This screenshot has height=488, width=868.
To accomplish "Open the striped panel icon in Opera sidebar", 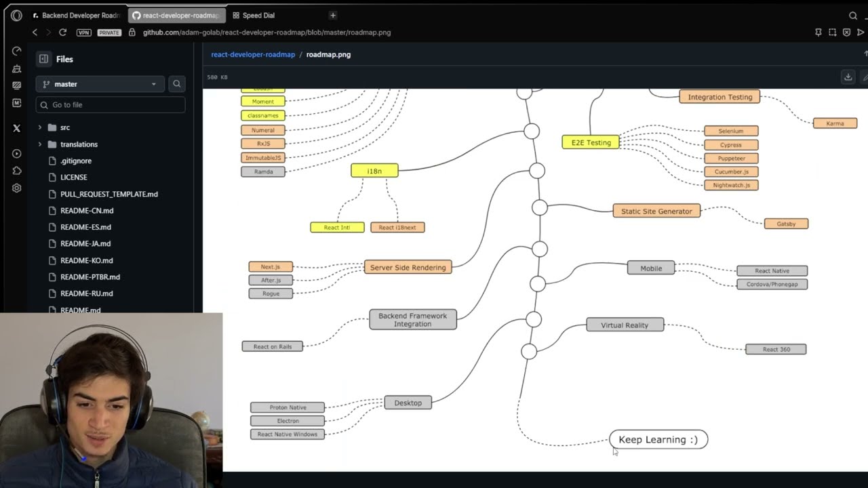I will click(x=17, y=85).
